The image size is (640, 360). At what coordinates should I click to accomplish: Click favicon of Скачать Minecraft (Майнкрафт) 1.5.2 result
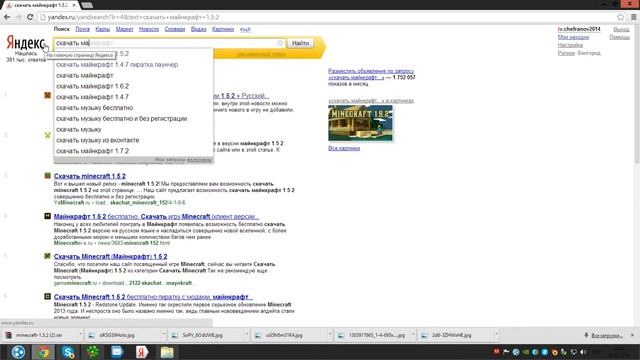point(47,256)
